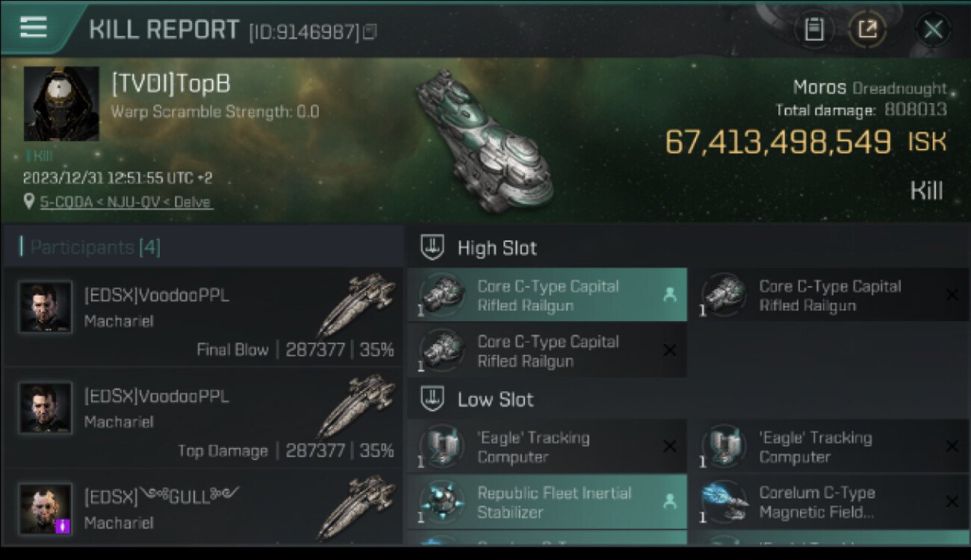Open VoodooPPL Top Damage portrait
971x560 pixels.
46,408
